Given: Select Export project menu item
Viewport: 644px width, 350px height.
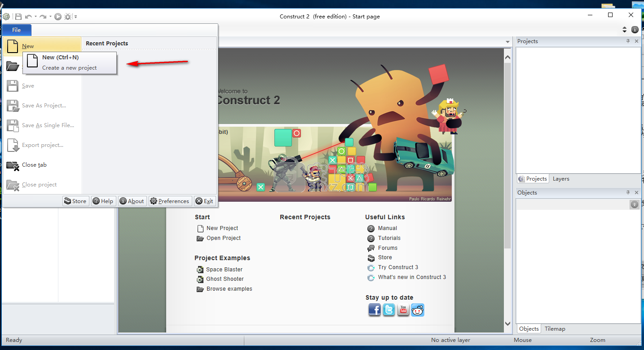Looking at the screenshot, I should coord(42,145).
